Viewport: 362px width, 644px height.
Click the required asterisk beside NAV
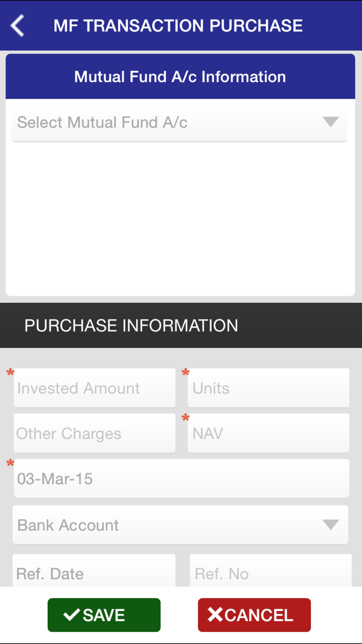coord(186,417)
